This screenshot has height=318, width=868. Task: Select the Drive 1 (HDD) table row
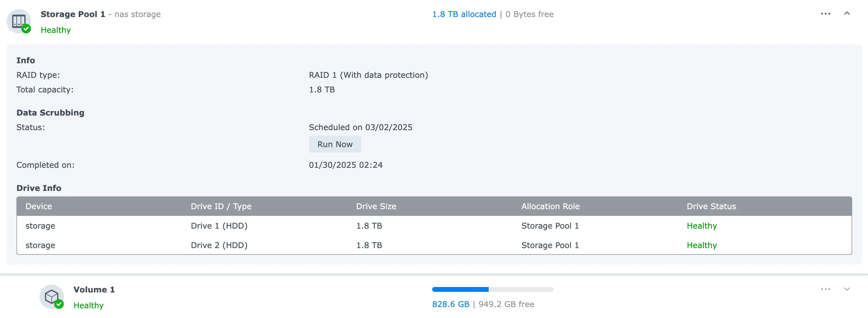pos(219,226)
